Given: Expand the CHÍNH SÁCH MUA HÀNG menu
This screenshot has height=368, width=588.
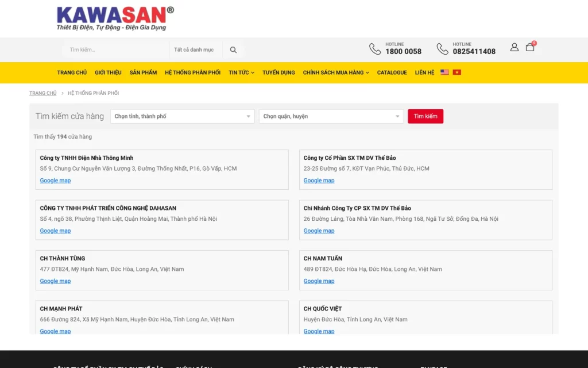Looking at the screenshot, I should coord(336,72).
